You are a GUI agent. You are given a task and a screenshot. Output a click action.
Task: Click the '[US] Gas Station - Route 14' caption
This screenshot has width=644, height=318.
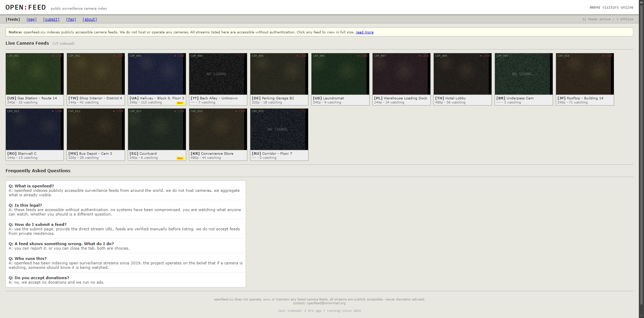click(32, 98)
